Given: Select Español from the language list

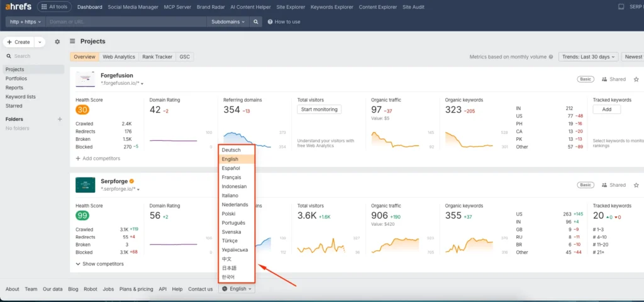Looking at the screenshot, I should 231,169.
